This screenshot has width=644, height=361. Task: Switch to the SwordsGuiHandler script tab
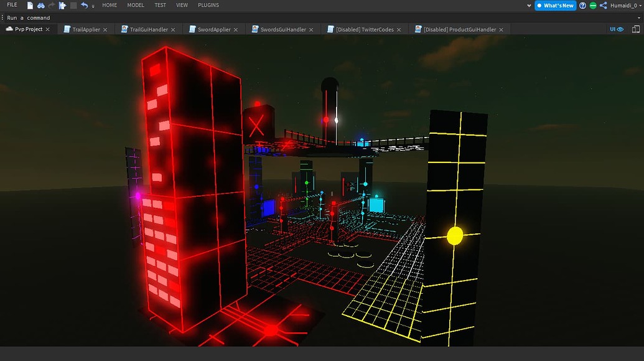click(283, 29)
